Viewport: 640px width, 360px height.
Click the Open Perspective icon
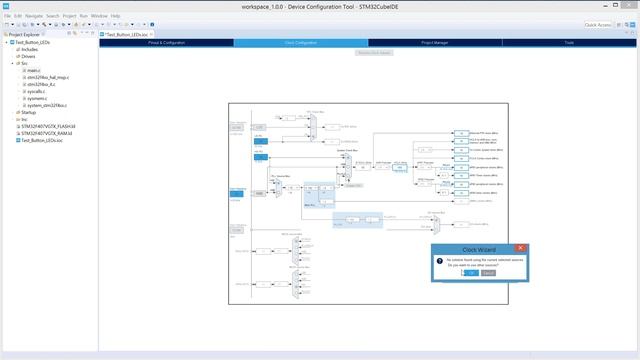[619, 25]
